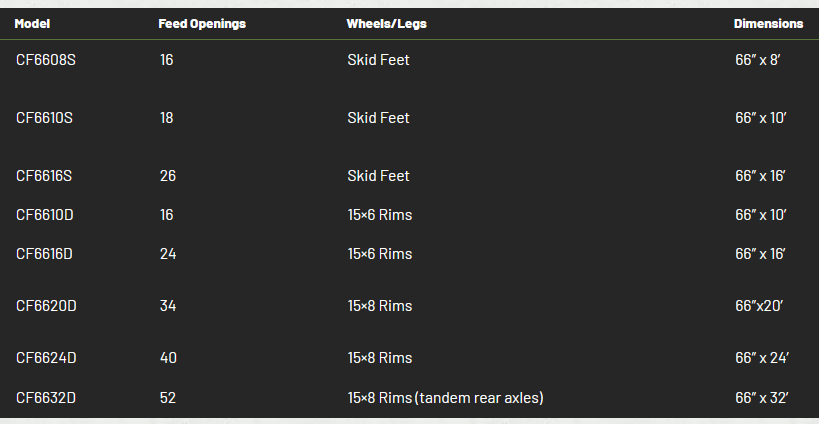The width and height of the screenshot is (819, 424).
Task: Select the CF6610S model cell
Action: tap(44, 118)
